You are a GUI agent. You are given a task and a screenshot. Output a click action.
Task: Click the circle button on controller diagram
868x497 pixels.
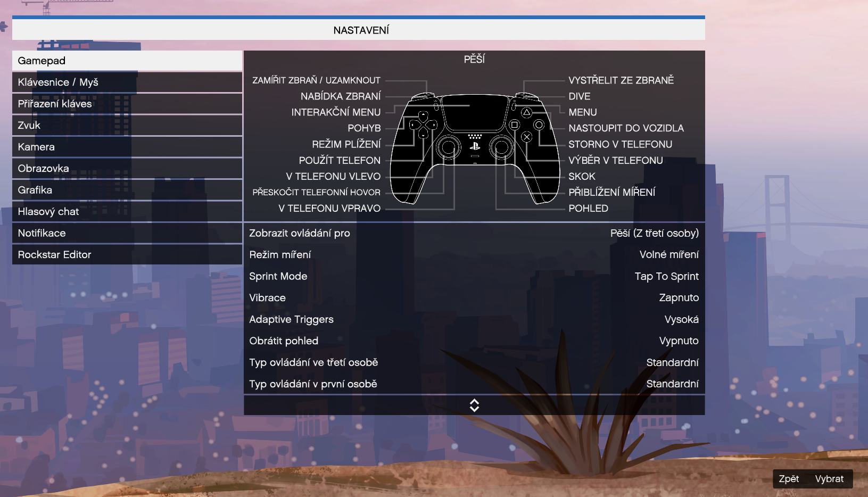coord(539,125)
